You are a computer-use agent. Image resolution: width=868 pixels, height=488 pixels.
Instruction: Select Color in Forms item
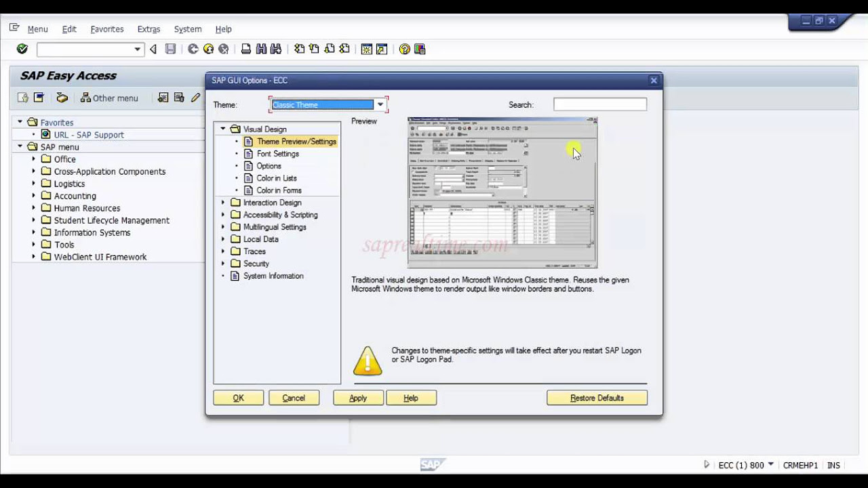click(279, 190)
